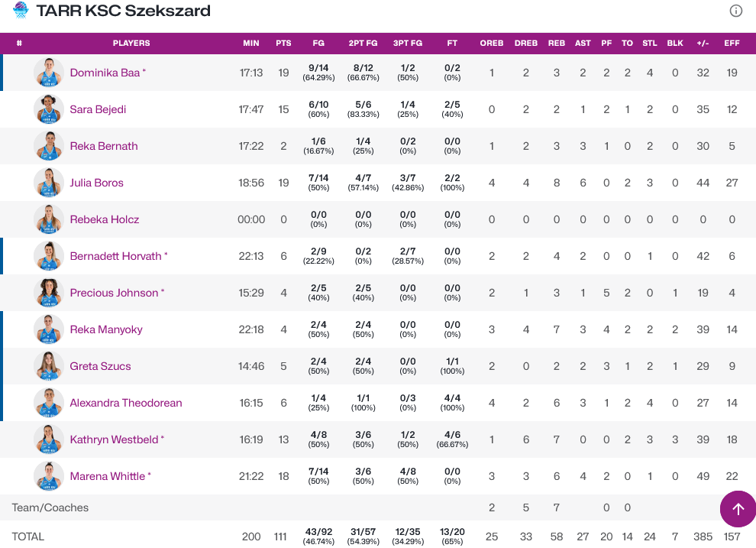
Task: Click the EFF column header
Action: tap(732, 44)
